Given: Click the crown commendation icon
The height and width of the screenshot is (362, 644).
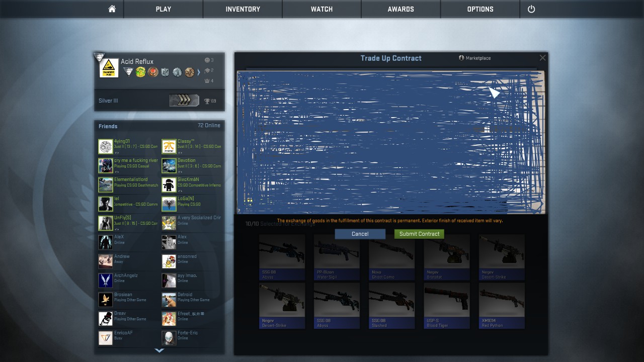Looking at the screenshot, I should (x=207, y=81).
